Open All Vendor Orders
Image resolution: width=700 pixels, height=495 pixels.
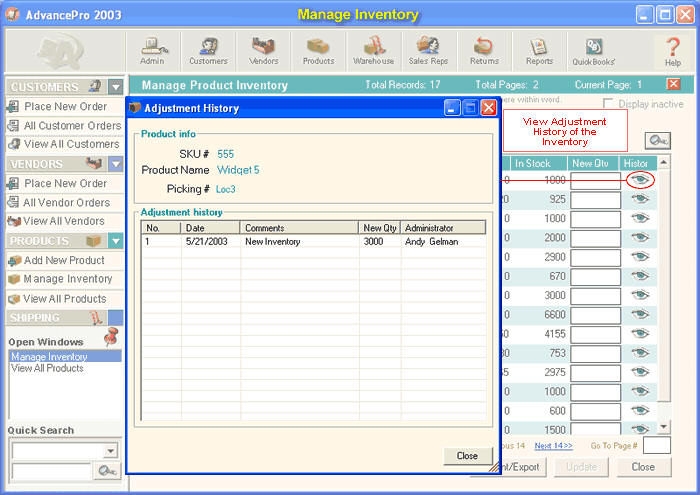(x=65, y=203)
